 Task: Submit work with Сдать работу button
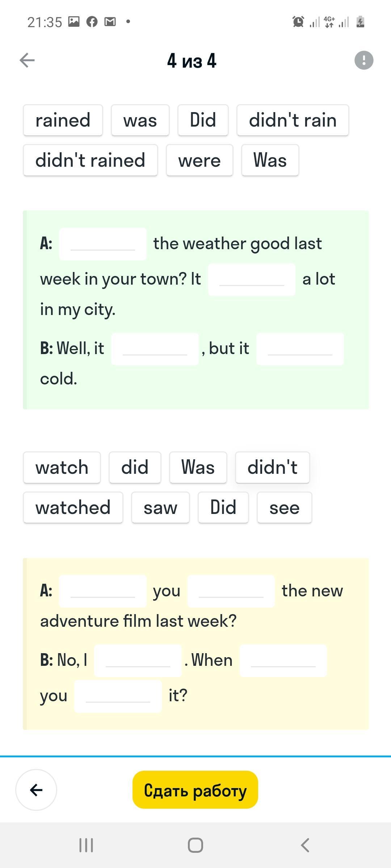(x=195, y=790)
